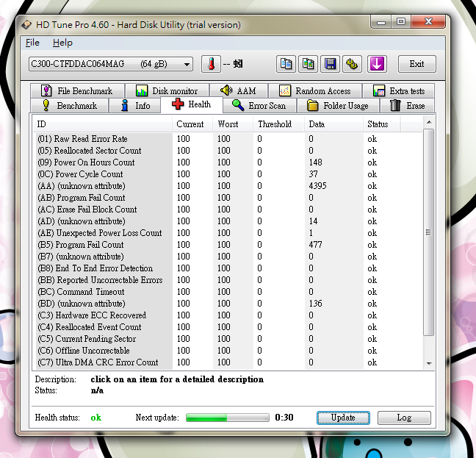
Task: Select the Offline Uncorrectable row
Action: point(228,351)
